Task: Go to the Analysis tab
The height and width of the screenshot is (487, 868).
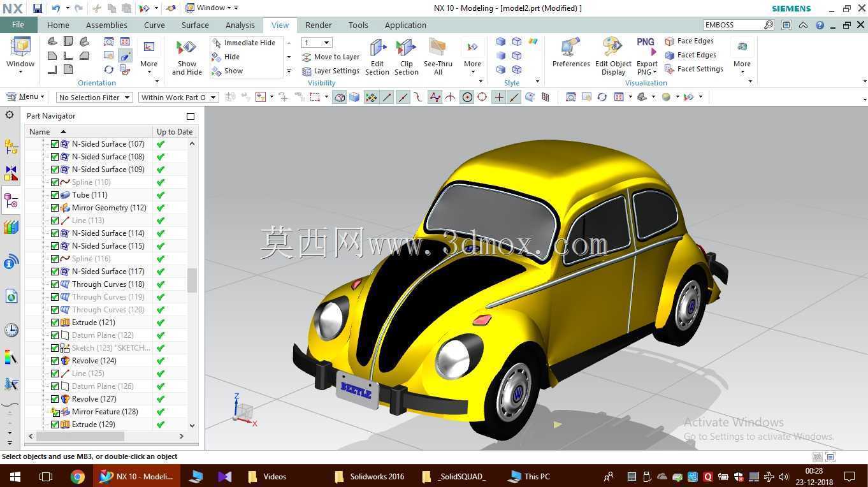Action: [x=240, y=25]
